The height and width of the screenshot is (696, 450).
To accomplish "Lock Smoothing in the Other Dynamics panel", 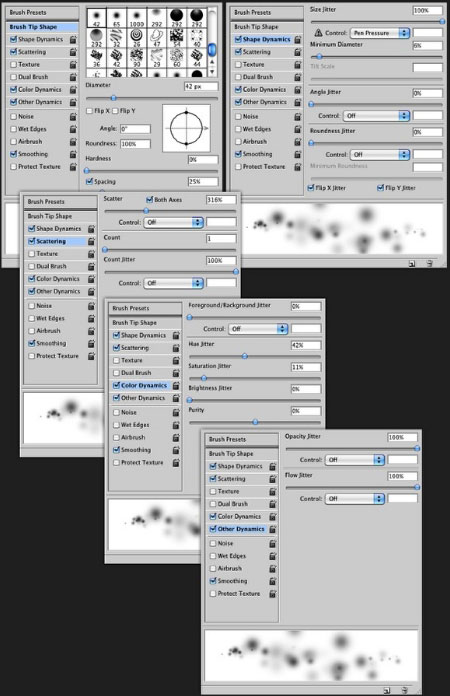I will coord(272,581).
